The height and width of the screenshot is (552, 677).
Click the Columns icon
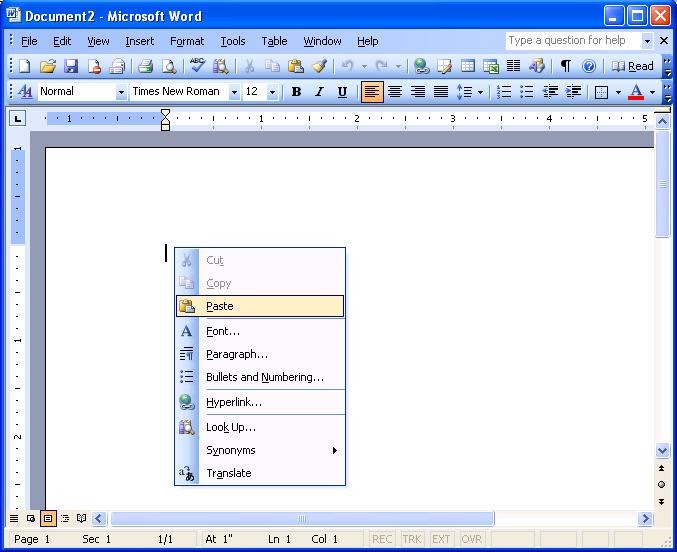coord(513,67)
